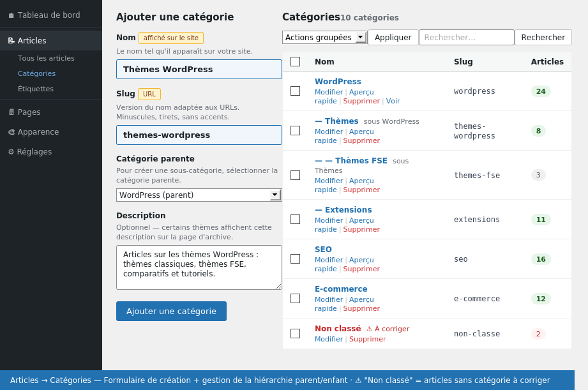Open the Catégorie parente dropdown

tap(199, 195)
